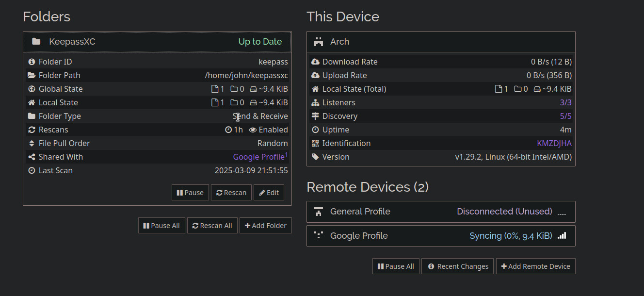Toggle the Download Rate value display
The width and height of the screenshot is (644, 296).
pyautogui.click(x=551, y=62)
